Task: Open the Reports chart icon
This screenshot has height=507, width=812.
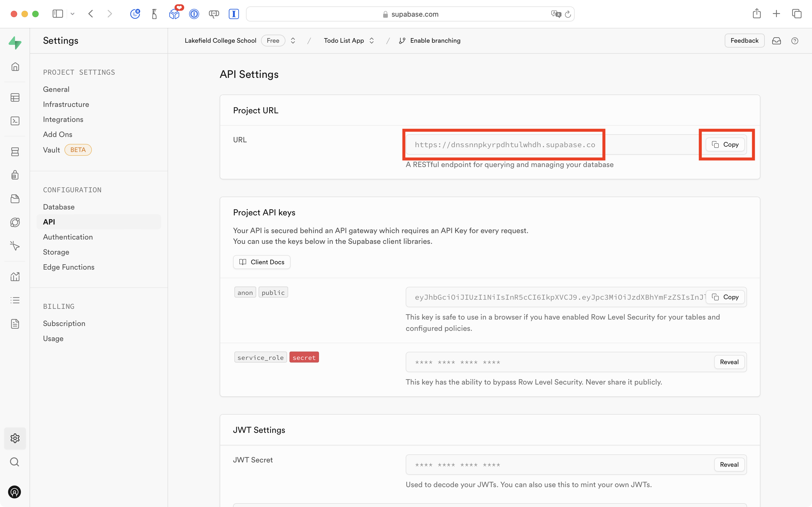Action: tap(15, 277)
